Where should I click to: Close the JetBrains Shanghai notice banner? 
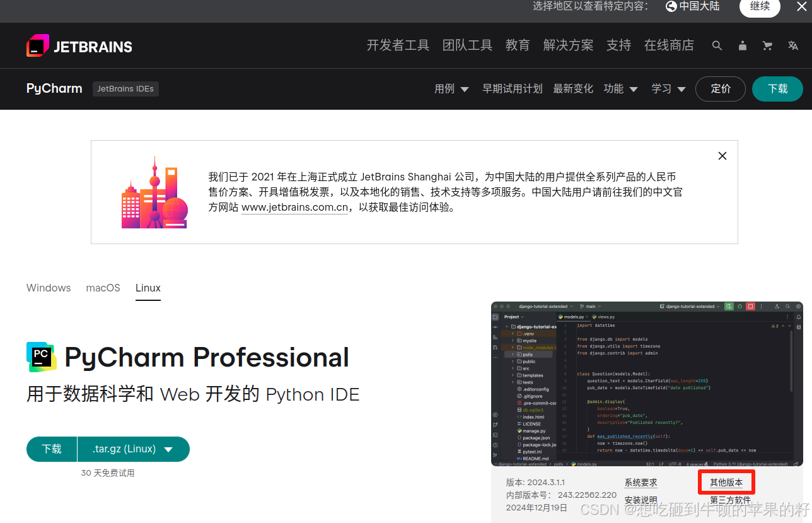tap(722, 156)
